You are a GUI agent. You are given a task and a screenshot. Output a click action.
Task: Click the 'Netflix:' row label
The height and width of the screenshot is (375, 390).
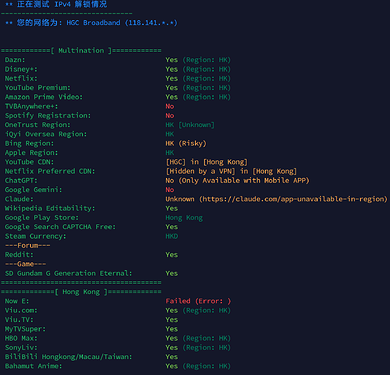21,79
